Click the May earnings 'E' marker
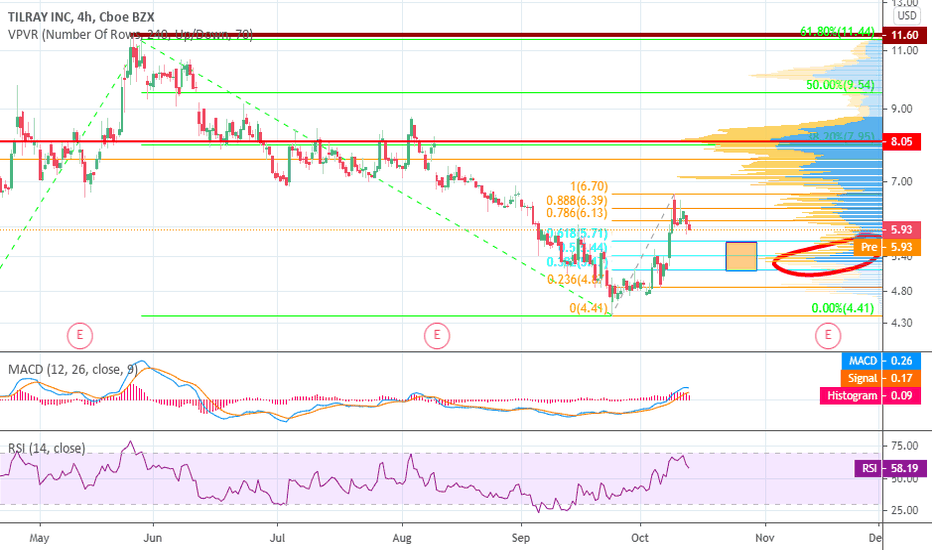 click(x=79, y=336)
